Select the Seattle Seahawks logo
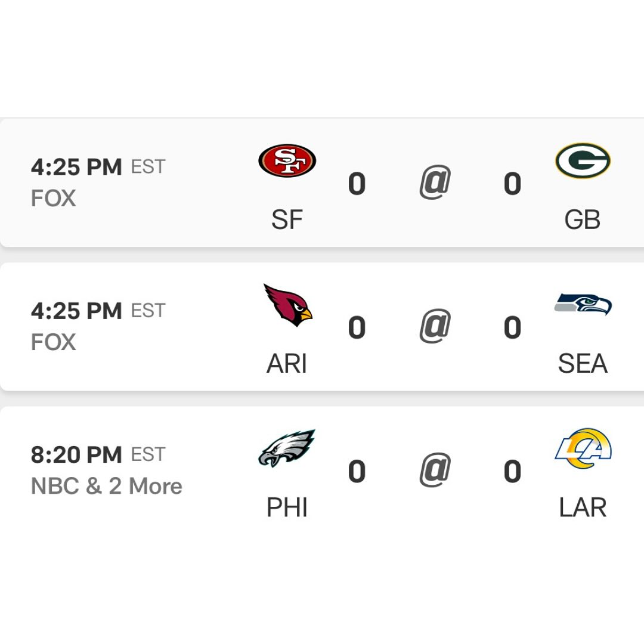This screenshot has height=644, width=644. pyautogui.click(x=583, y=304)
